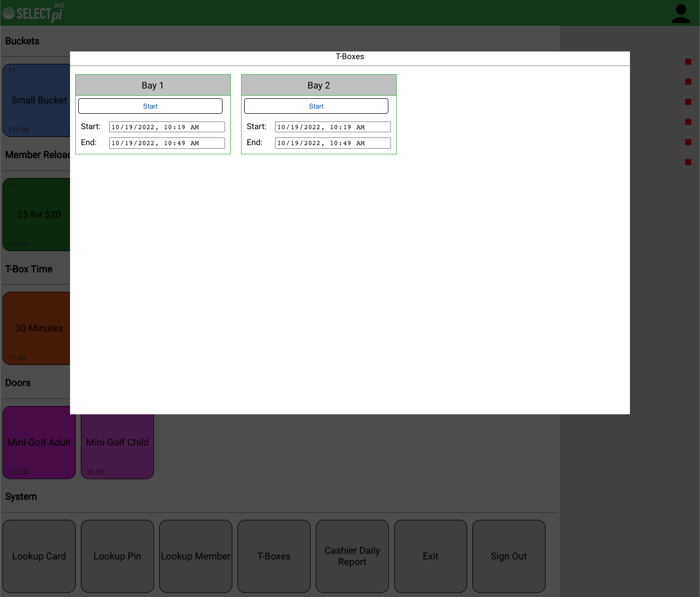This screenshot has height=597, width=700.
Task: Open Lookup Member
Action: [x=196, y=556]
